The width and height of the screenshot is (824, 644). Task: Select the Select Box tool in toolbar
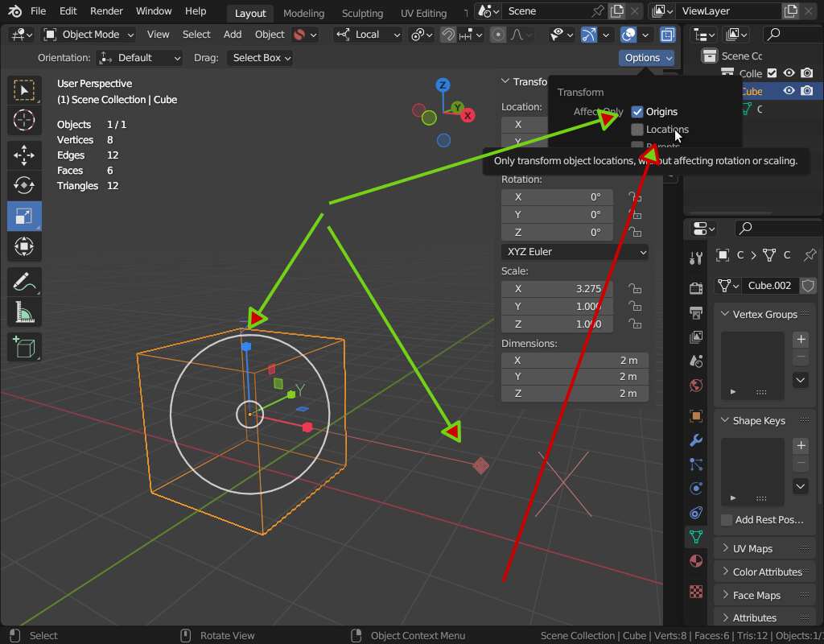pos(24,90)
